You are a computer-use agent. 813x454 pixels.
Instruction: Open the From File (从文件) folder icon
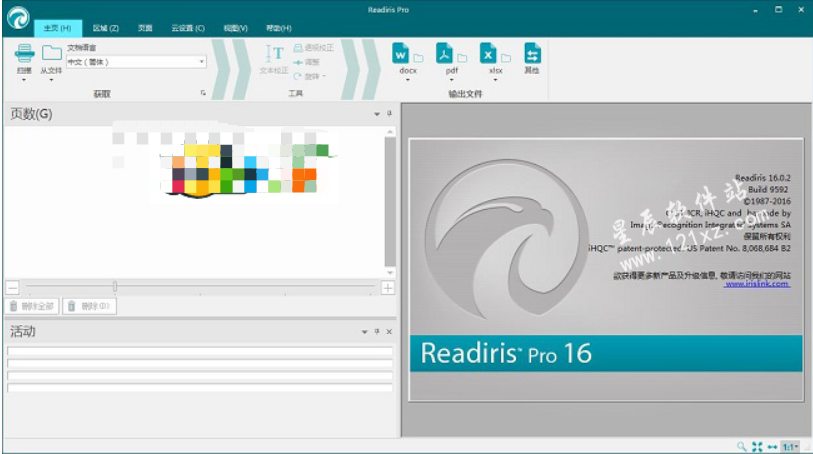point(51,53)
